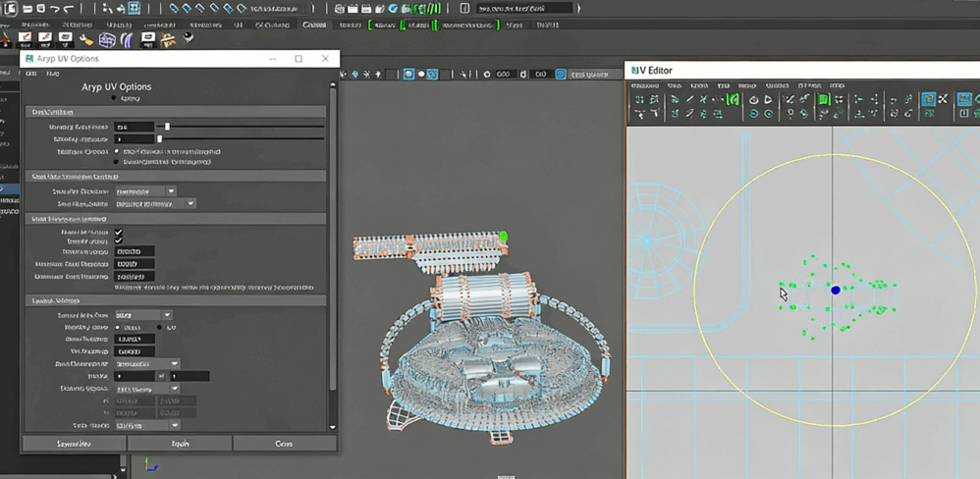Open the Edit menu of the options dialog
The image size is (980, 479).
31,74
